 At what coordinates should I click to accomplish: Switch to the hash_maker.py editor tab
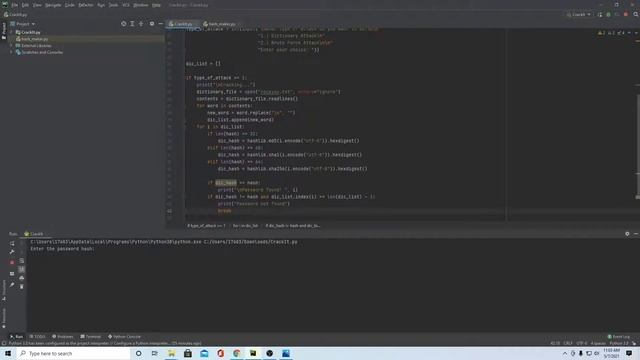(220, 24)
